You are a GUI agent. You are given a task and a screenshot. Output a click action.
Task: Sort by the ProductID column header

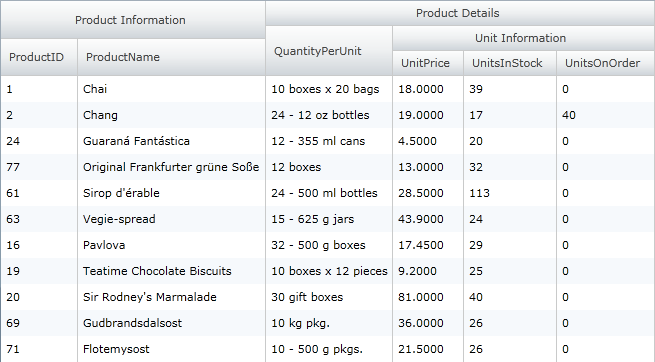tap(39, 57)
